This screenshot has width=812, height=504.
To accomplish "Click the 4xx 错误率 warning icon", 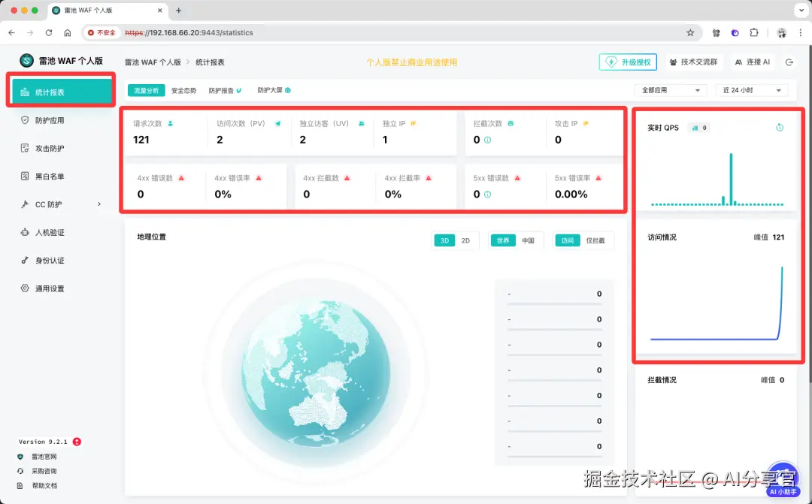I will tap(259, 178).
